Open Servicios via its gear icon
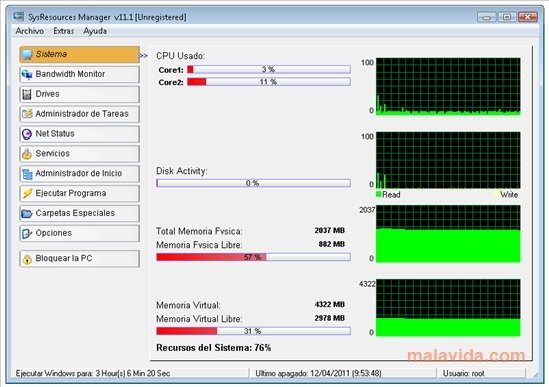 27,154
